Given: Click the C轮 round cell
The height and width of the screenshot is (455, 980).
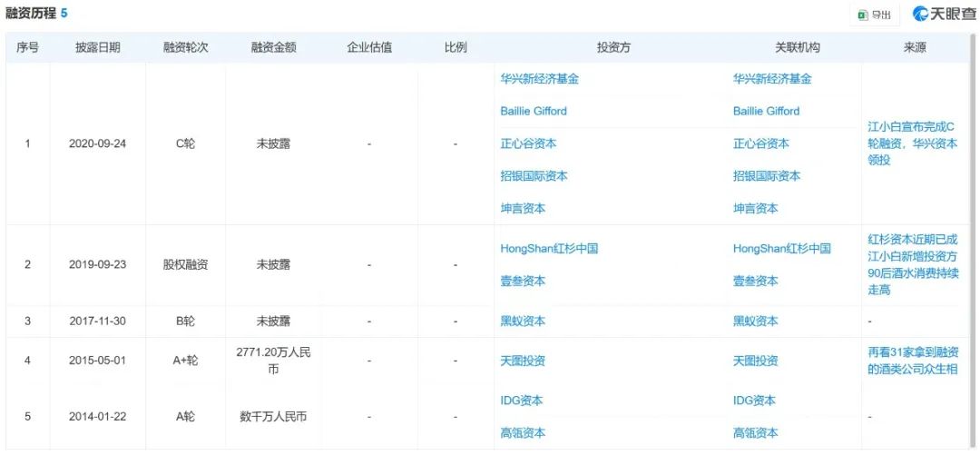Looking at the screenshot, I should [186, 144].
